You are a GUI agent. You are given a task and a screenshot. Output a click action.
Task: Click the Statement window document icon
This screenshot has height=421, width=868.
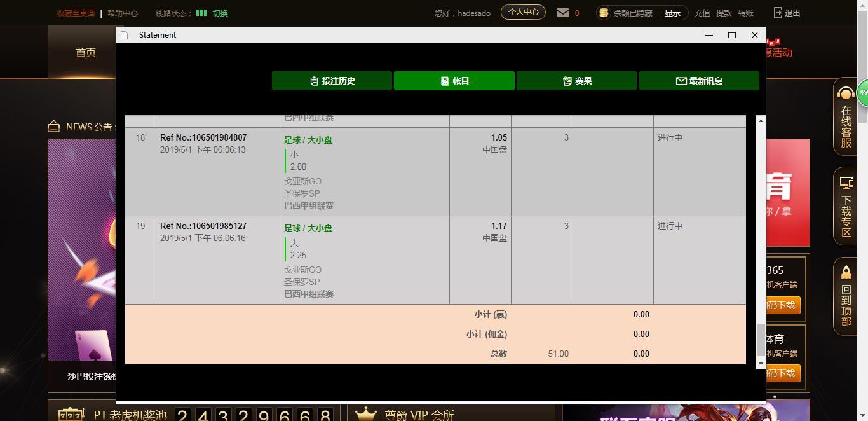coord(125,35)
